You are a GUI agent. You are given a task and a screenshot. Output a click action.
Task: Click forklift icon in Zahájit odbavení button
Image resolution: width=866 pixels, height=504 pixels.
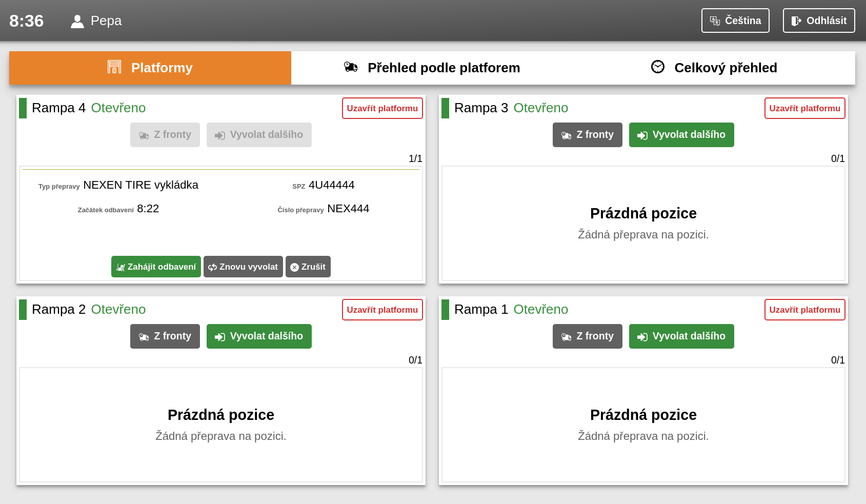120,267
